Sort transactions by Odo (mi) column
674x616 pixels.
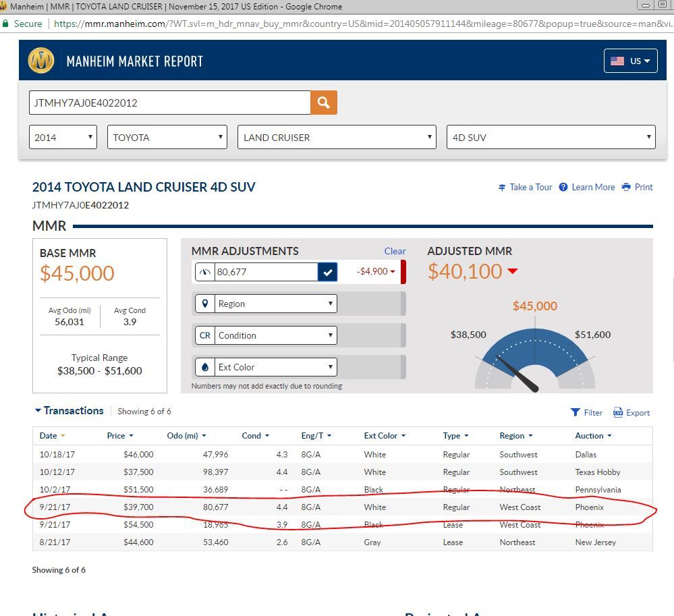(187, 435)
